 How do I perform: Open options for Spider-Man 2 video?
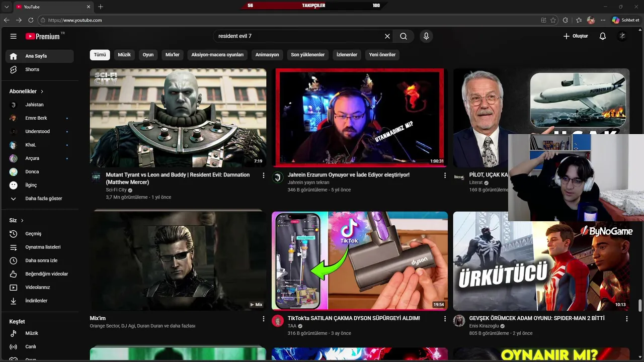[x=626, y=319]
